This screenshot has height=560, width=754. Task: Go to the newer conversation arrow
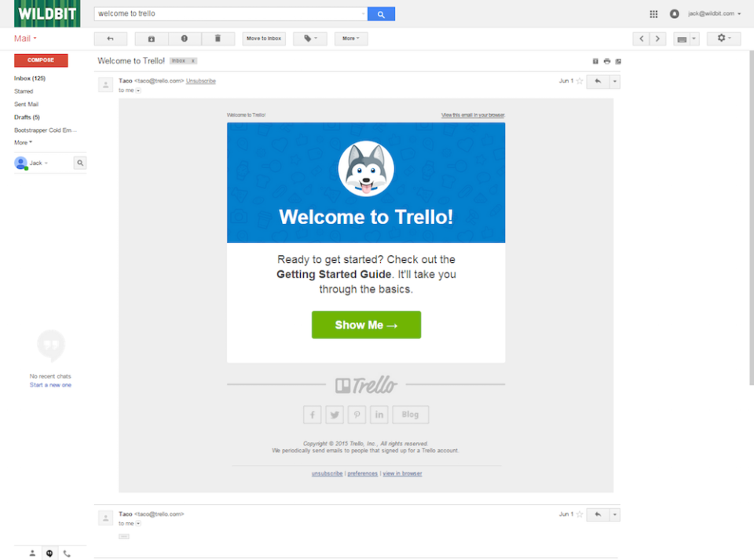click(641, 38)
